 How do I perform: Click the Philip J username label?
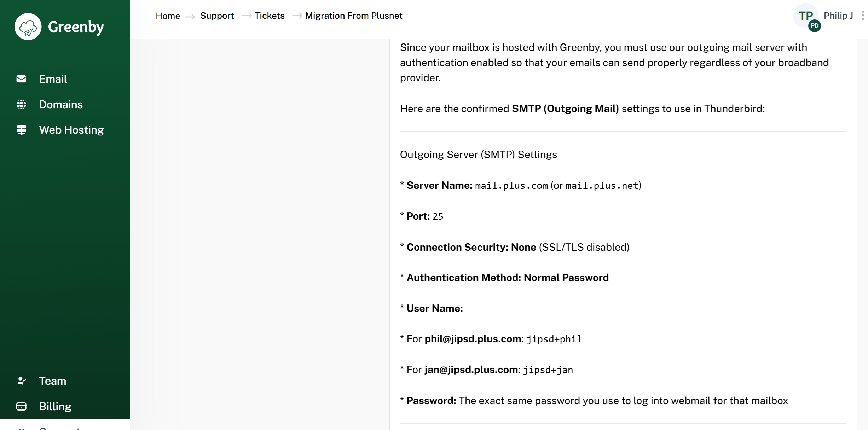(838, 16)
